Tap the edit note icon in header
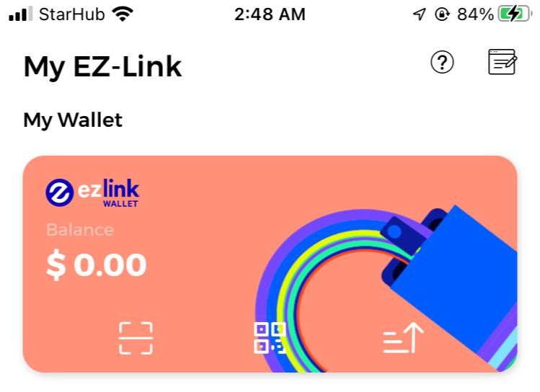Image resolution: width=540 pixels, height=392 pixels. click(x=503, y=62)
